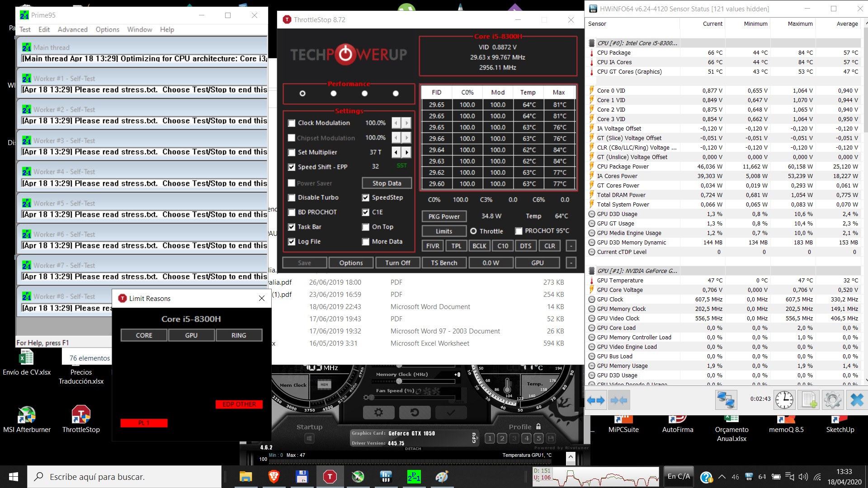Uncheck the SpeedStep checkbox

pos(365,197)
